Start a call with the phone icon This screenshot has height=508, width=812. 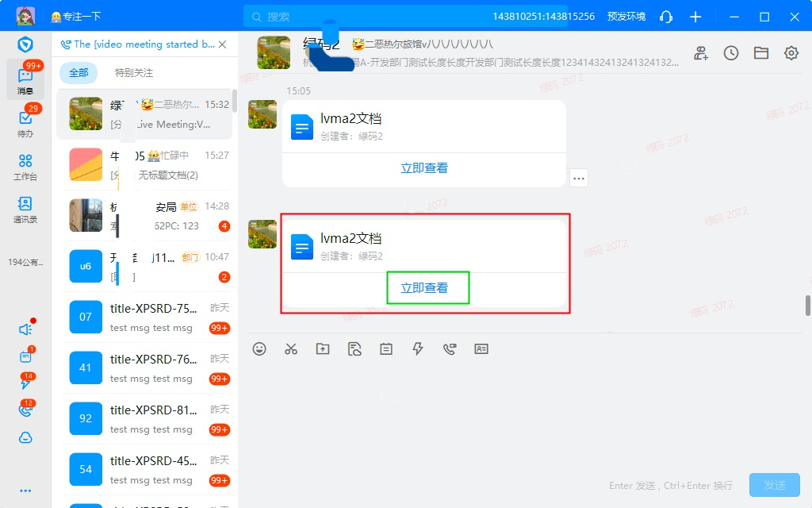pyautogui.click(x=450, y=348)
